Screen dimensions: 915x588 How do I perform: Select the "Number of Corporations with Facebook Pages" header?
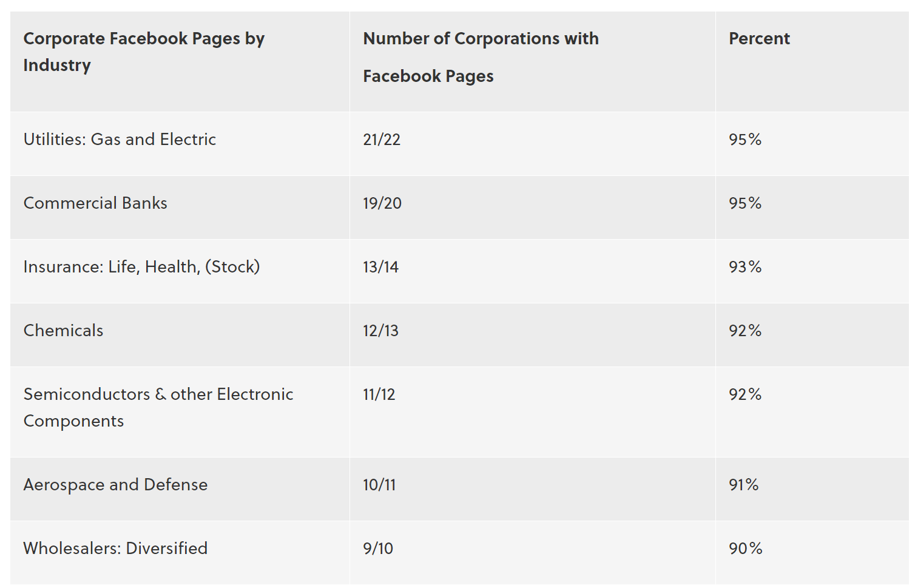click(x=480, y=57)
